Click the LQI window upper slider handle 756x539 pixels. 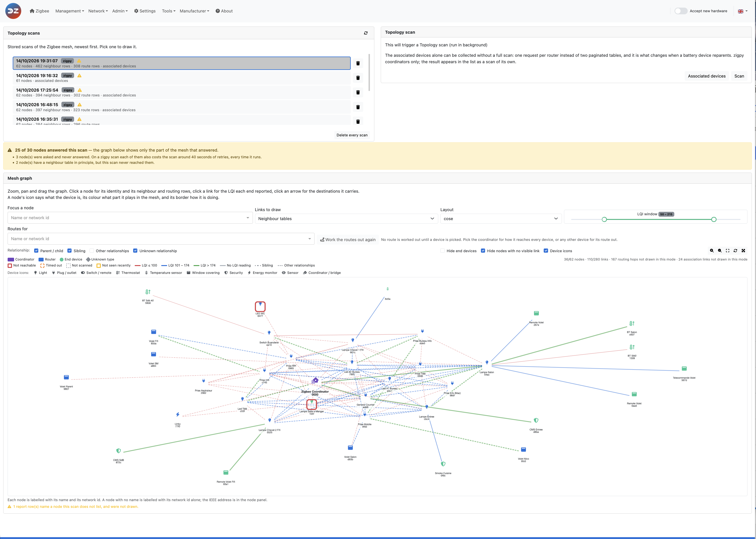[714, 219]
